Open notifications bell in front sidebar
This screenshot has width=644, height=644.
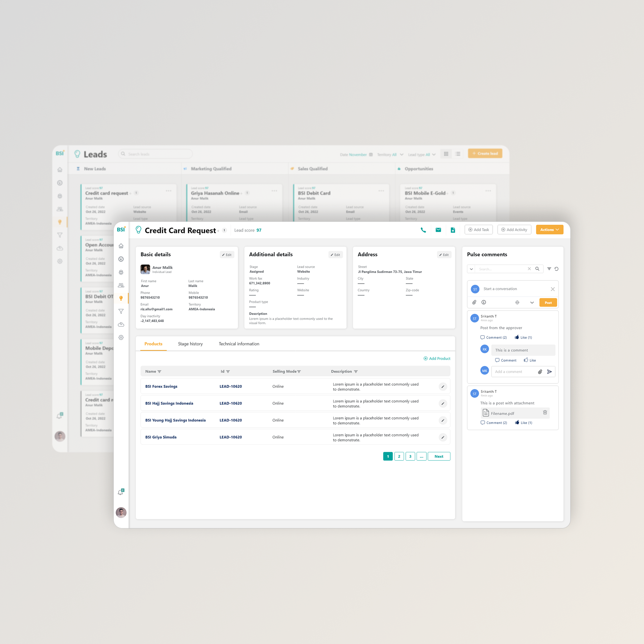pyautogui.click(x=121, y=492)
